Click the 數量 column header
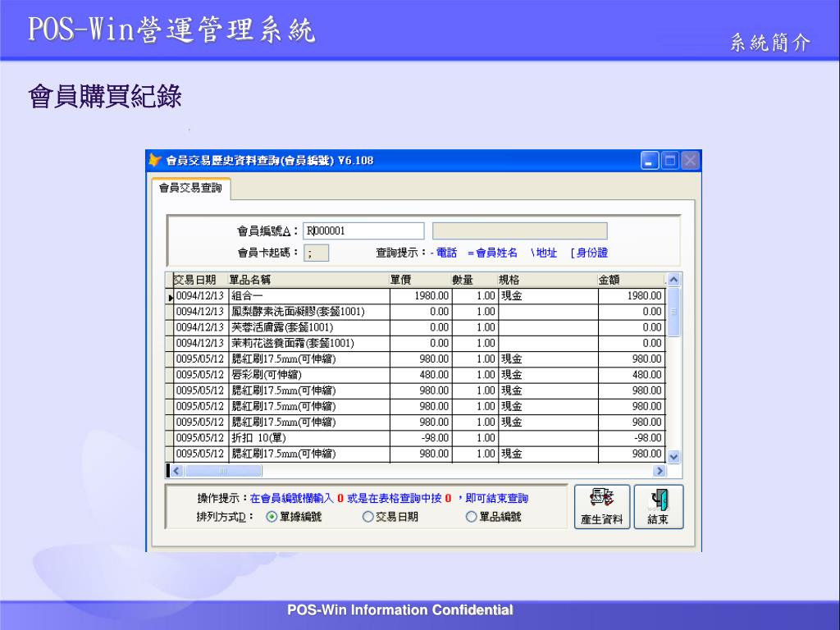 pos(474,280)
